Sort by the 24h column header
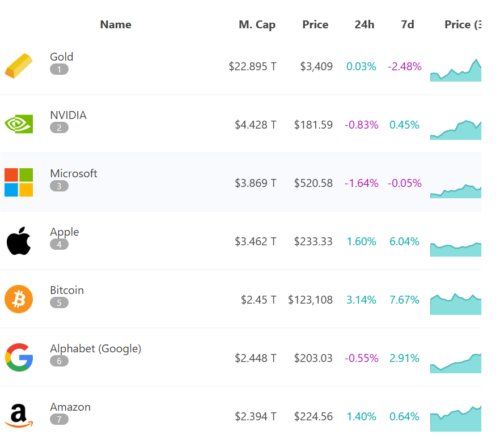Image resolution: width=504 pixels, height=439 pixels. coord(365,24)
